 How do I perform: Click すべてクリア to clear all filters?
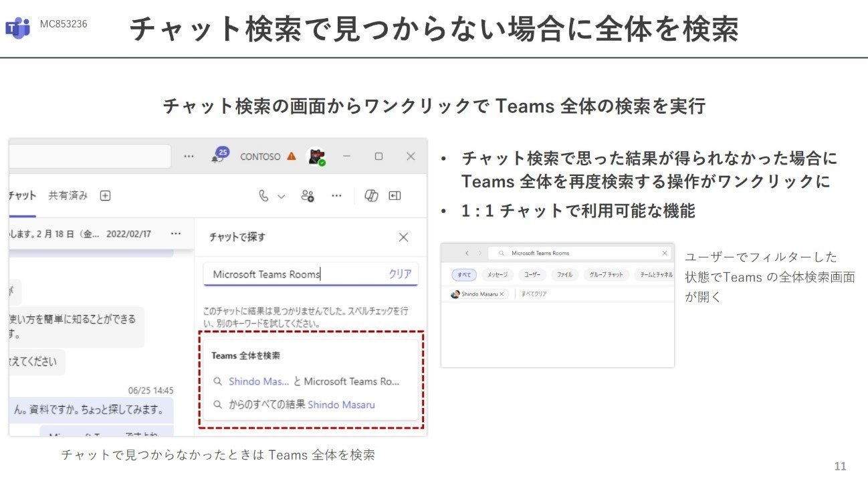(x=533, y=294)
